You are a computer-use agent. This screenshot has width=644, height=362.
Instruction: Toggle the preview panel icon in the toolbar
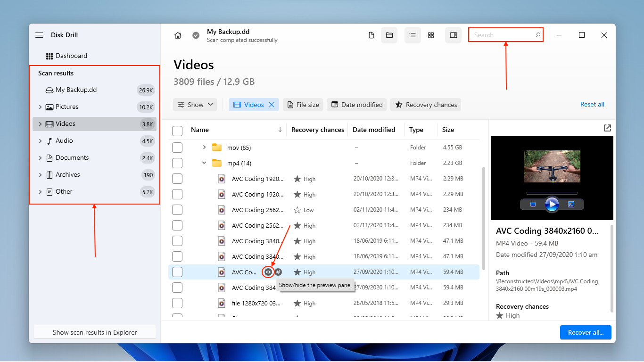[x=453, y=35]
